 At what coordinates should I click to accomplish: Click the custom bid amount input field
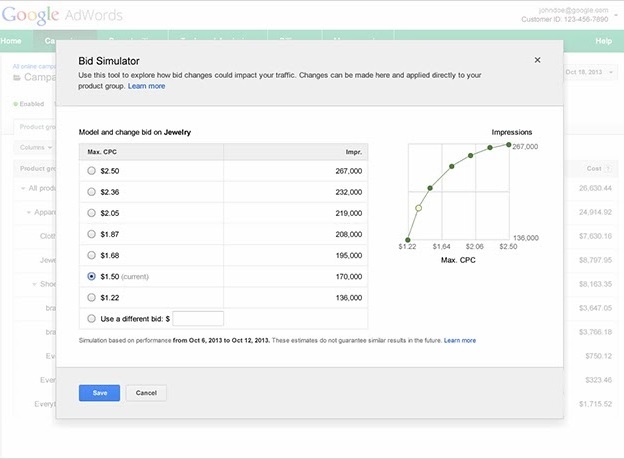click(x=197, y=318)
